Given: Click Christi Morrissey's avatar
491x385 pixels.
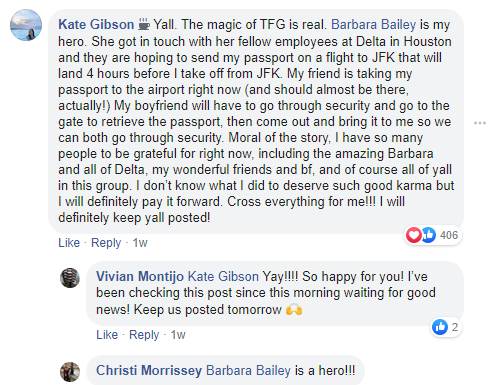Looking at the screenshot, I should 70,372.
